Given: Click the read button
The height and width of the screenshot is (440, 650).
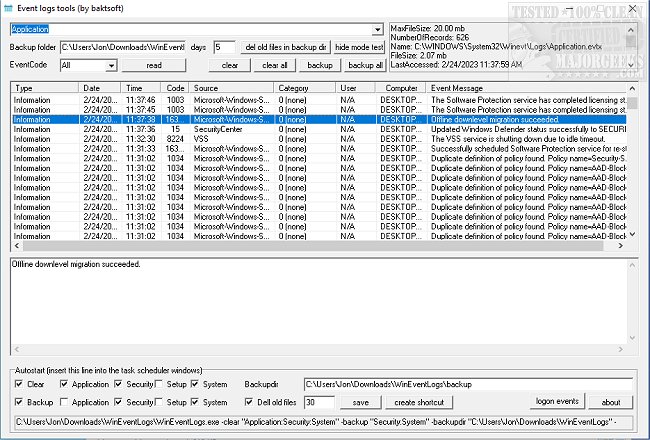Looking at the screenshot, I should pos(154,66).
